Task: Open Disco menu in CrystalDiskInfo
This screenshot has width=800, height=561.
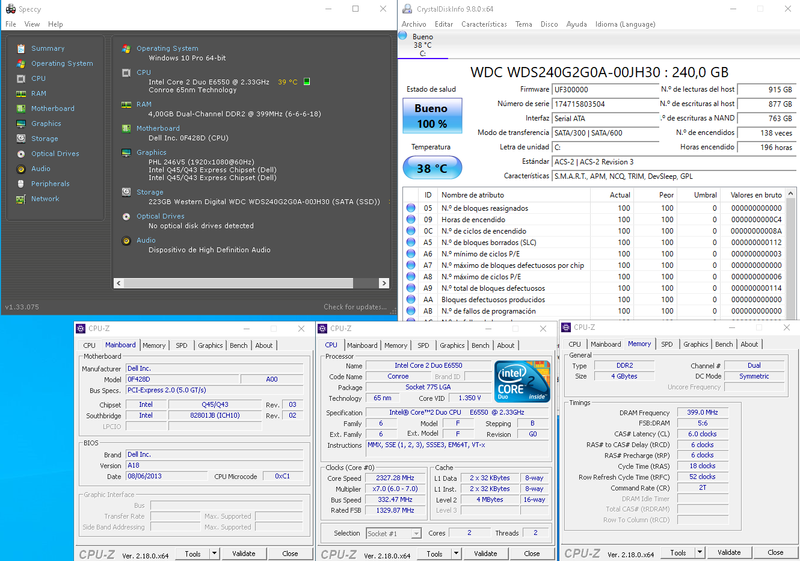Action: click(549, 24)
